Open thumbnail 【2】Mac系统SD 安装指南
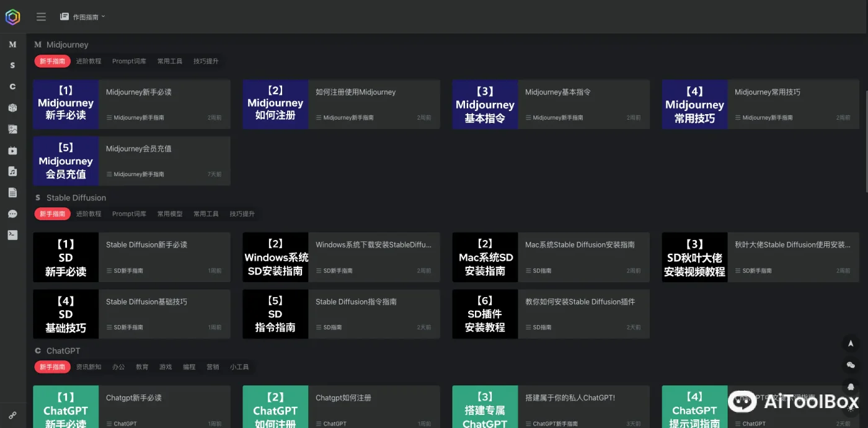This screenshot has width=868, height=428. point(485,257)
